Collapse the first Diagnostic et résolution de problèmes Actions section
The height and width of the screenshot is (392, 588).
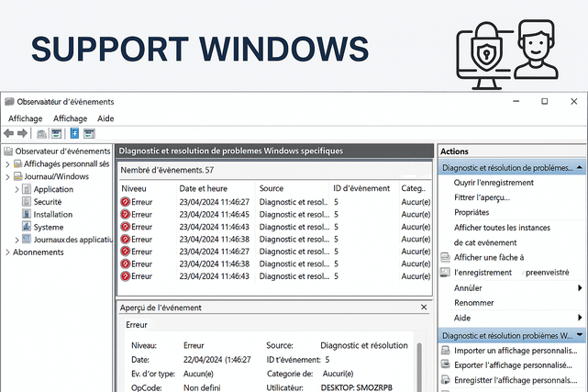(x=580, y=167)
